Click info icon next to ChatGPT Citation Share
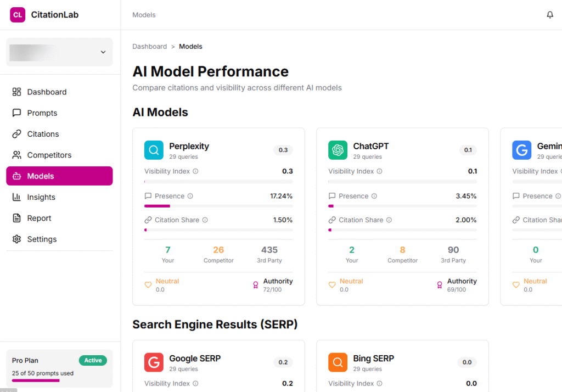 (389, 220)
